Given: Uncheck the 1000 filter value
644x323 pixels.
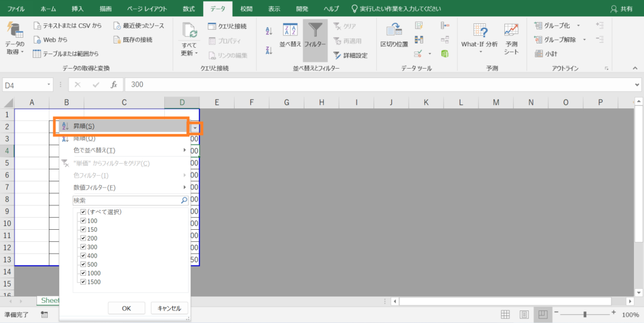Looking at the screenshot, I should tap(84, 273).
